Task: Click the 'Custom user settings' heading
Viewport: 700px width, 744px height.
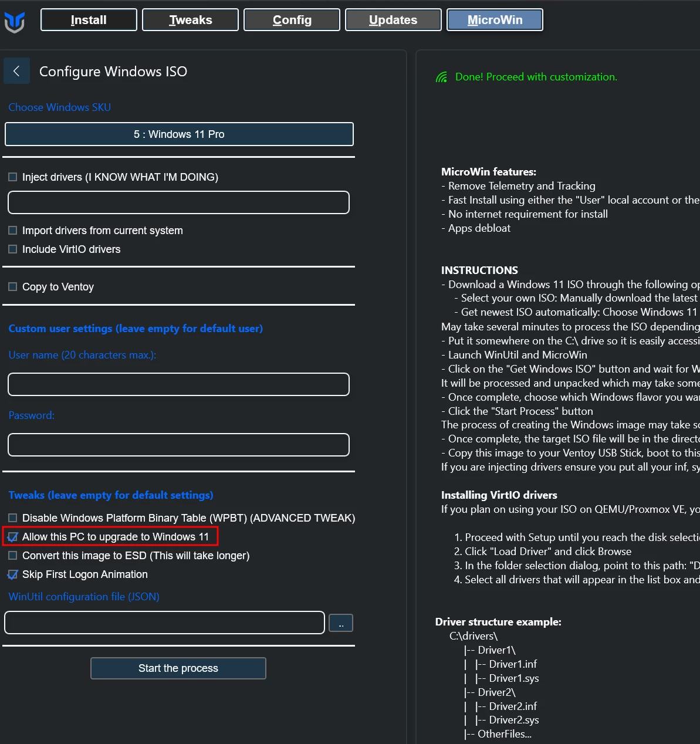Action: (x=136, y=329)
